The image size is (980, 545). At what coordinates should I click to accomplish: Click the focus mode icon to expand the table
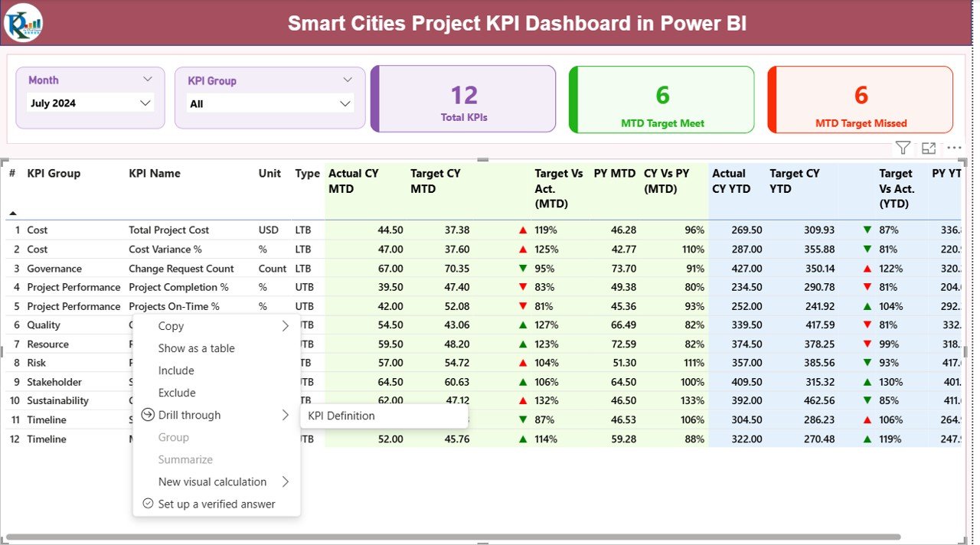[x=929, y=148]
